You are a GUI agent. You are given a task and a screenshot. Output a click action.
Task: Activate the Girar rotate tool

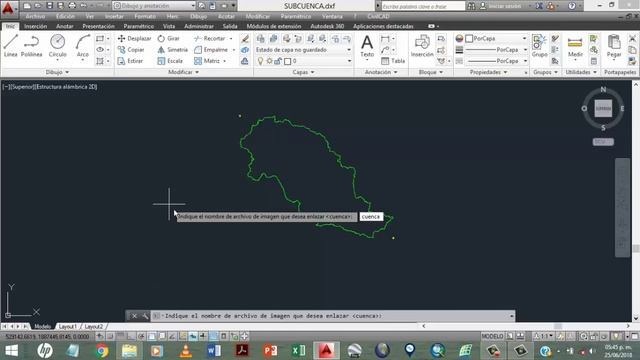click(169, 38)
